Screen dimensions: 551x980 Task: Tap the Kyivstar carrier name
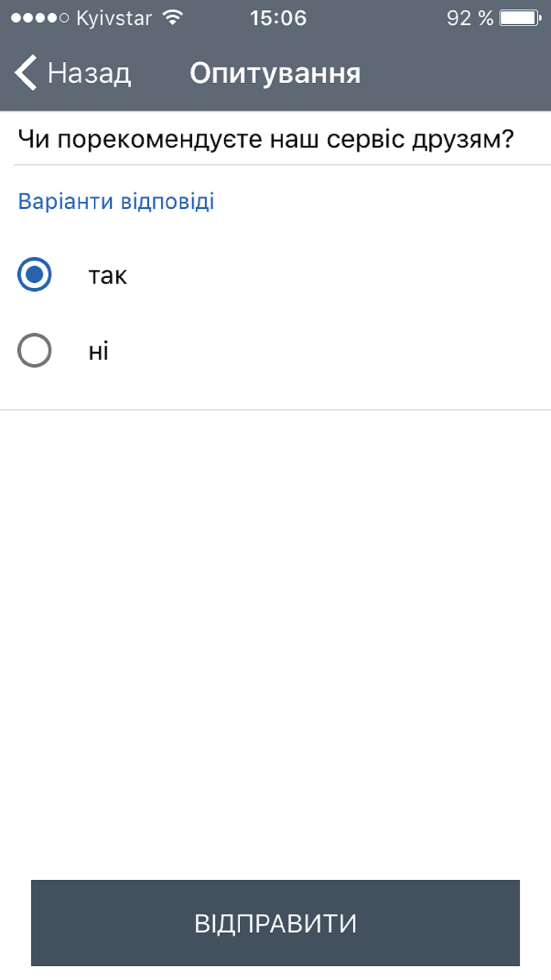pos(114,18)
